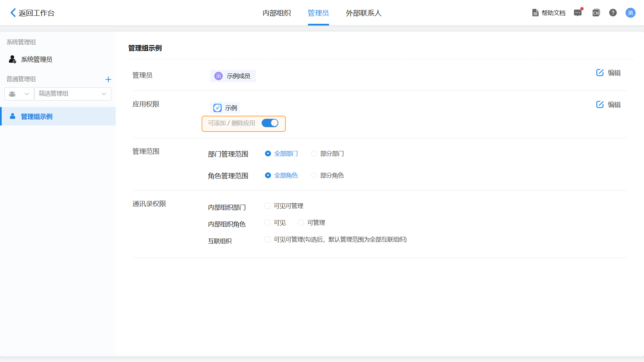This screenshot has height=362, width=644.
Task: Open the message notifications chat icon
Action: click(578, 13)
